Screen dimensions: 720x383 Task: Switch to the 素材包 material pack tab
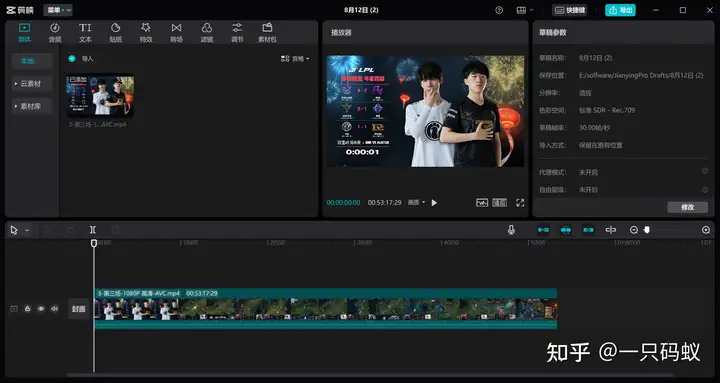[267, 33]
